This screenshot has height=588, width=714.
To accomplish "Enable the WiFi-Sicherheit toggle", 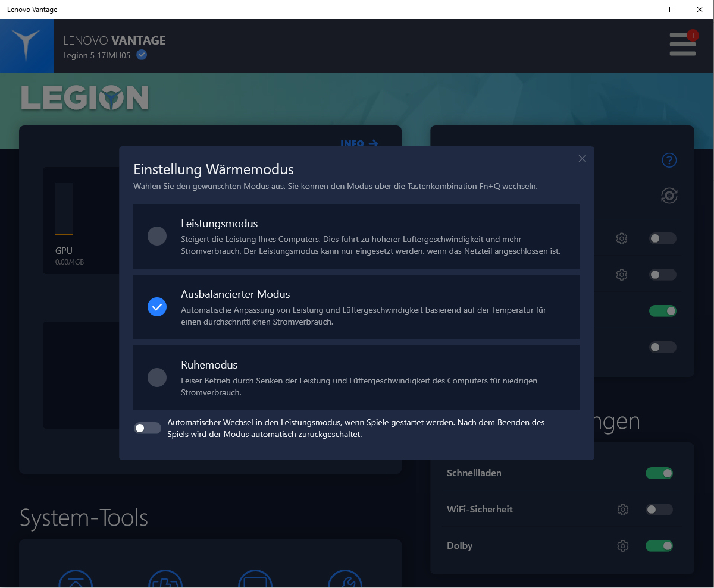I will coord(659,510).
